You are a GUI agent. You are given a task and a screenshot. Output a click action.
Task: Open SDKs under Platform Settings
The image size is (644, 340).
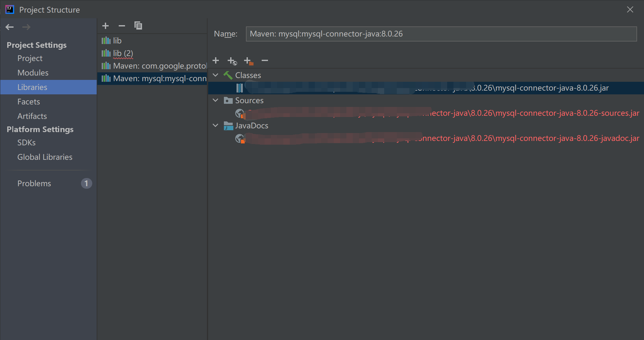(26, 142)
